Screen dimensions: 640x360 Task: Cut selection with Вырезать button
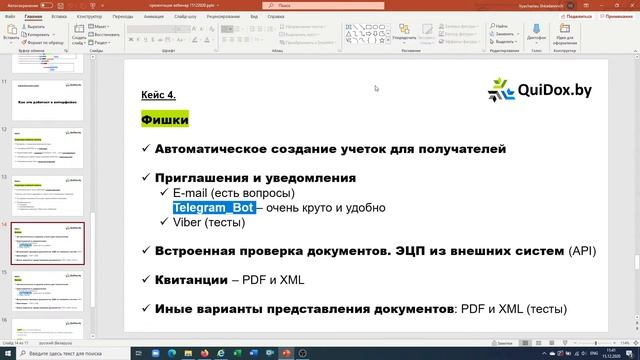click(33, 27)
